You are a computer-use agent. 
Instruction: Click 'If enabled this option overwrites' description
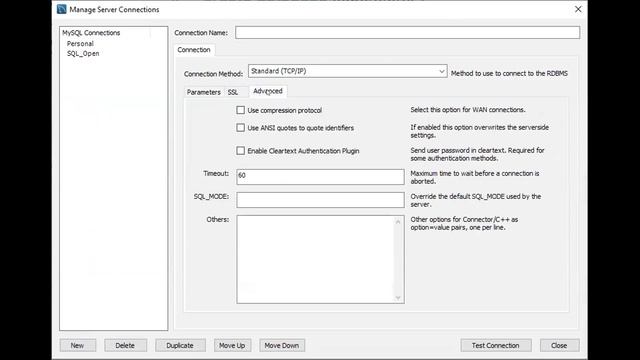[480, 131]
